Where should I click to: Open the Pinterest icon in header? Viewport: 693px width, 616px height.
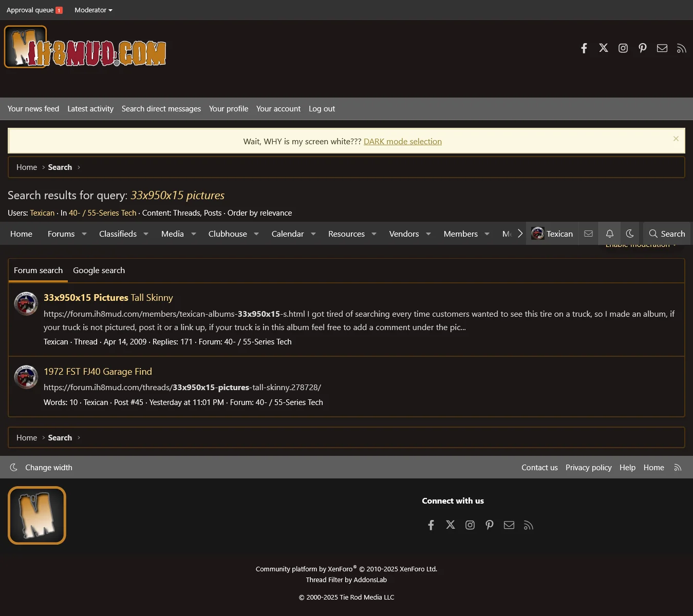click(642, 48)
